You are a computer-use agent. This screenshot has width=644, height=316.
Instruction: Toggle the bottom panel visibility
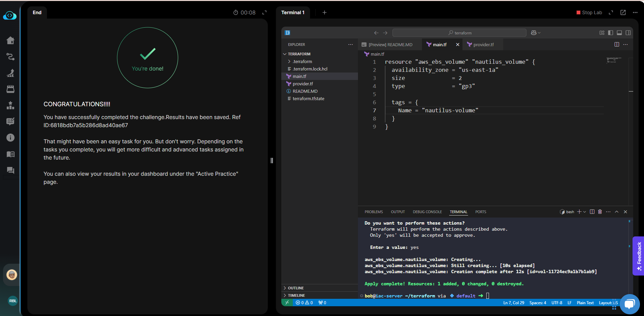619,33
